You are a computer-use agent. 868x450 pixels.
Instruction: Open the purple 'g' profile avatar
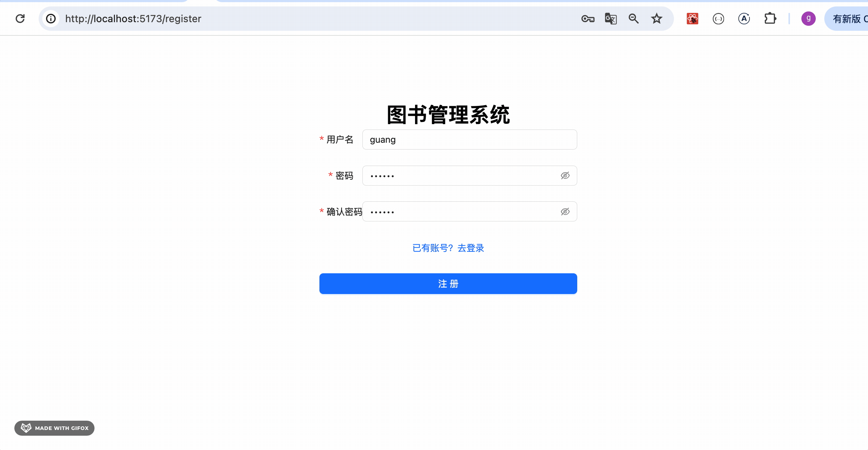(x=808, y=19)
